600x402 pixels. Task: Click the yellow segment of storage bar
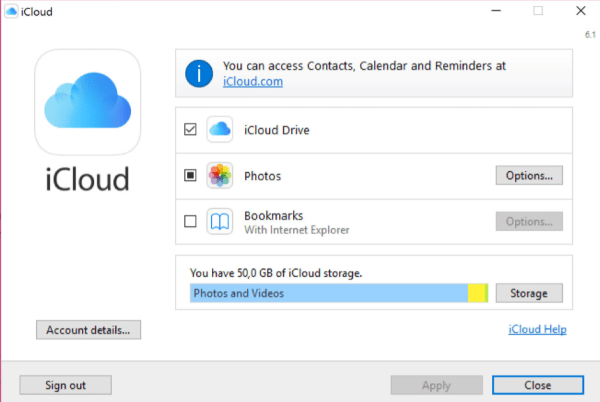(477, 293)
